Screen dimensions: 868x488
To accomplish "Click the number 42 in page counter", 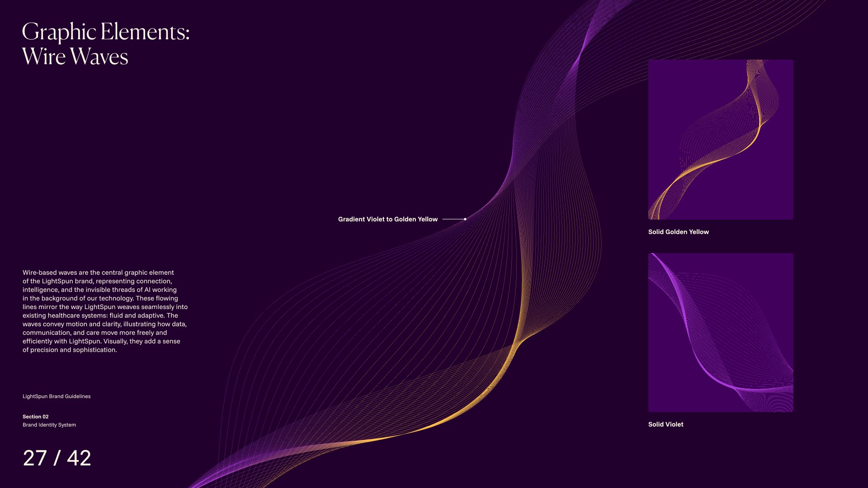I will 79,458.
